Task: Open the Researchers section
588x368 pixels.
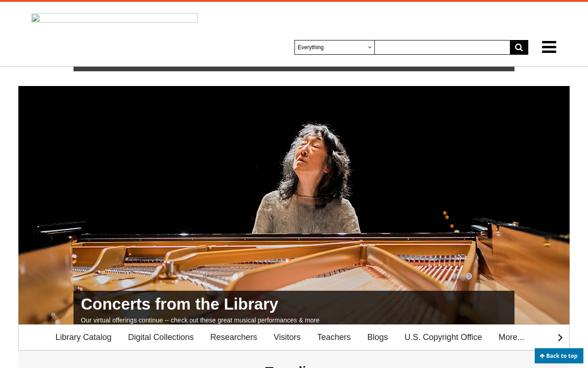Action: (234, 337)
